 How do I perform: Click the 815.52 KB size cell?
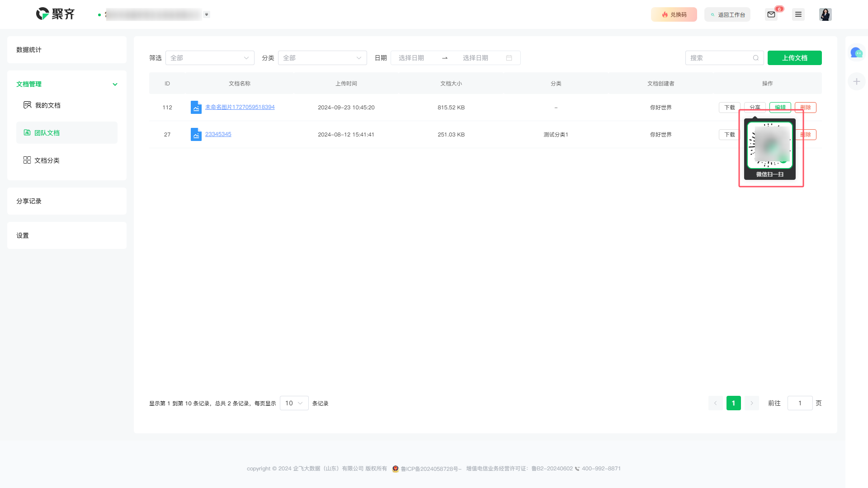click(451, 108)
